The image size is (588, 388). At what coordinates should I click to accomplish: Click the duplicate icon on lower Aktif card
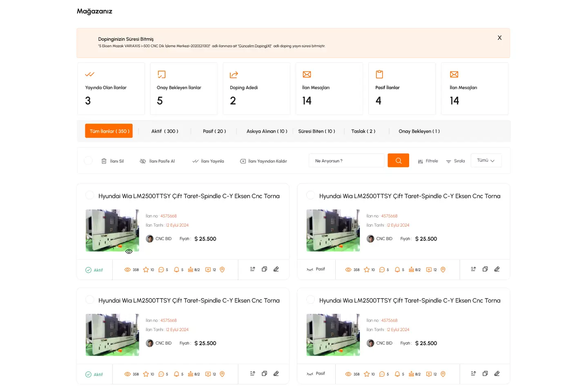[x=264, y=374]
